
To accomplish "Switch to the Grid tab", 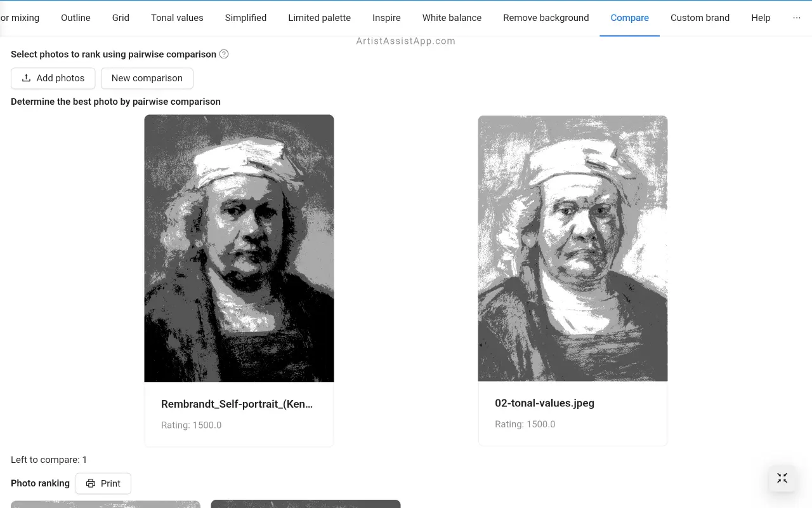I will click(x=121, y=18).
